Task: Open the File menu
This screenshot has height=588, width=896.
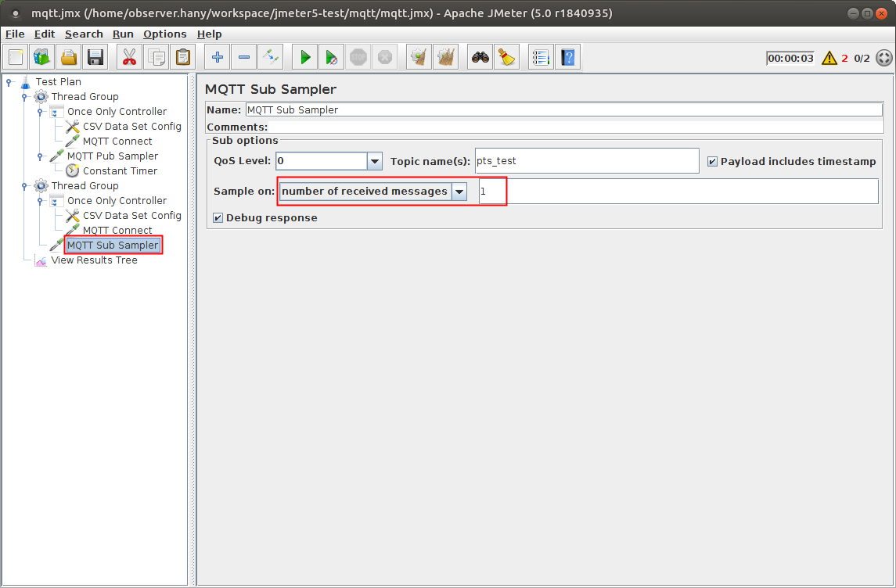Action: click(x=15, y=34)
